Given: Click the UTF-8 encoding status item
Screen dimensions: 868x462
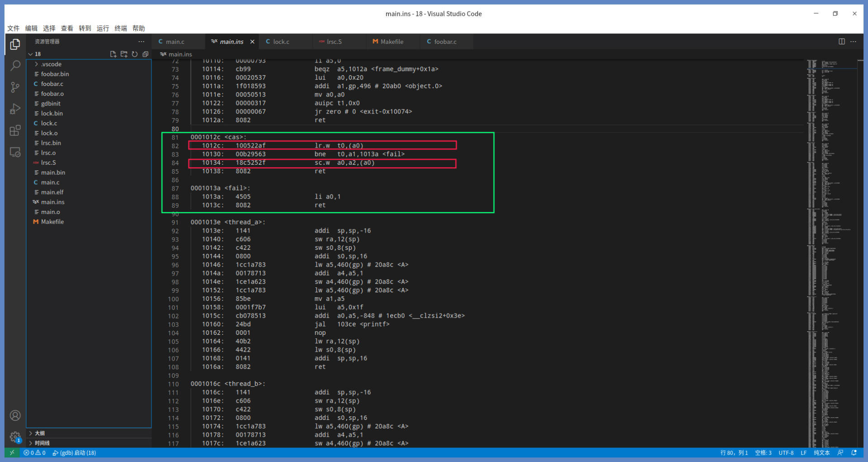Looking at the screenshot, I should 786,452.
